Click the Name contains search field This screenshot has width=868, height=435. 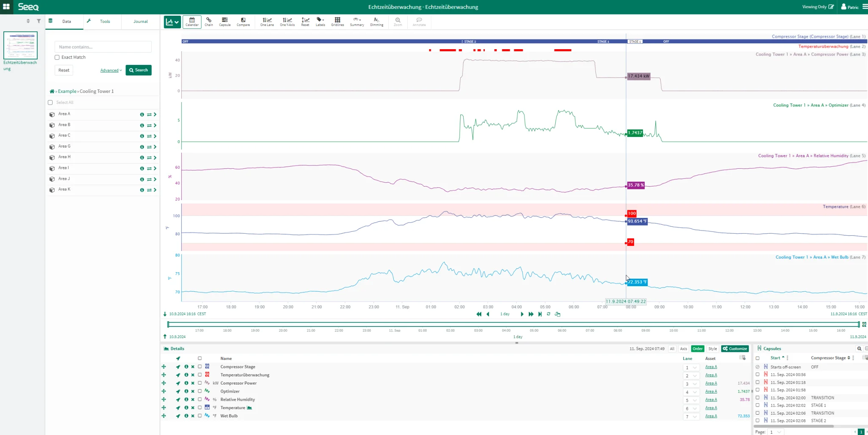tap(103, 47)
